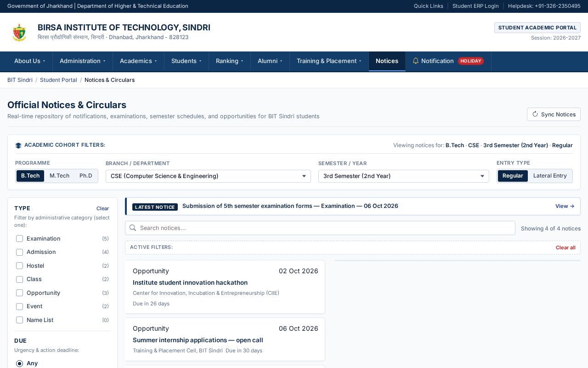This screenshot has width=588, height=368.
Task: Click Clear all active filters
Action: (565, 247)
